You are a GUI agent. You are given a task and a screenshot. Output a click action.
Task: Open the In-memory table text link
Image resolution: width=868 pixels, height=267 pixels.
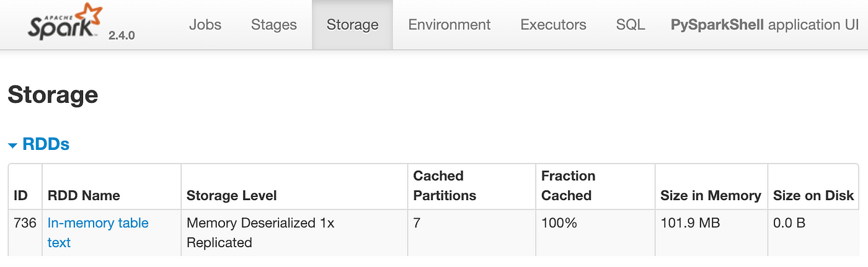(98, 232)
